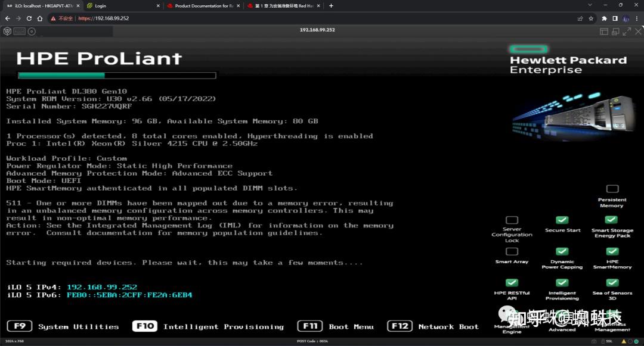Select the HPE SmartMemory status icon
This screenshot has width=644, height=346.
tap(611, 251)
